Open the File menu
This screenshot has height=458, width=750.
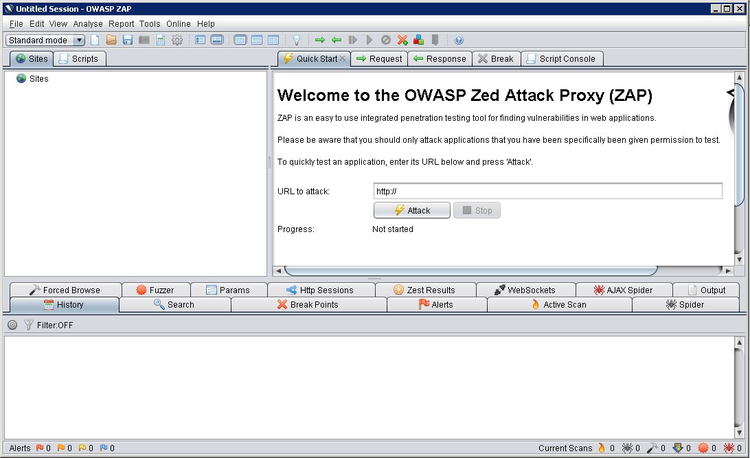[x=16, y=24]
